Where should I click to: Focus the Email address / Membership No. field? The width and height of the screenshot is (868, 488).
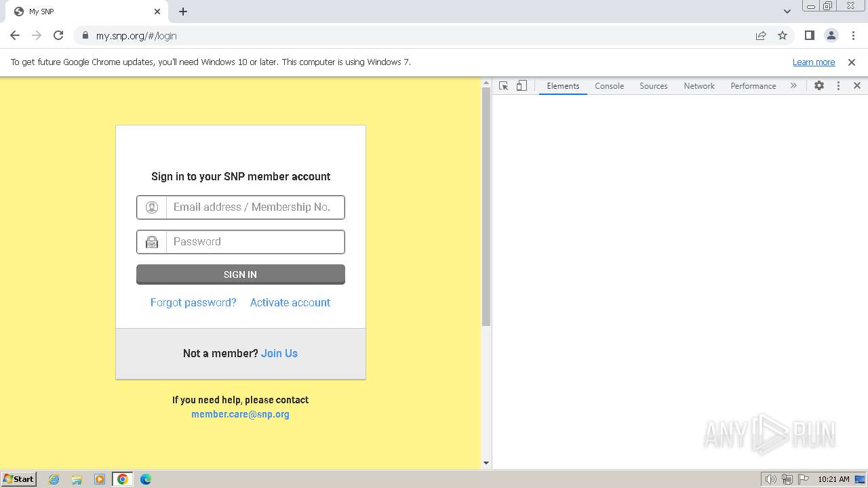pos(241,207)
